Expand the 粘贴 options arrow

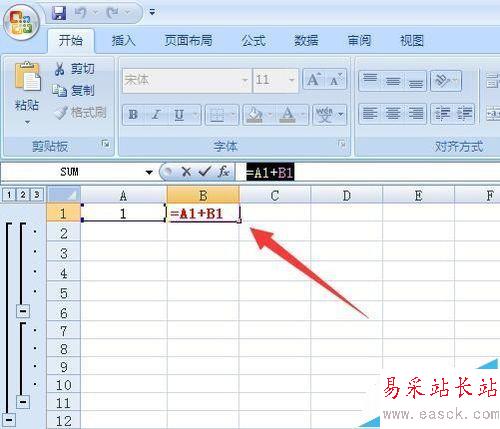coord(27,123)
